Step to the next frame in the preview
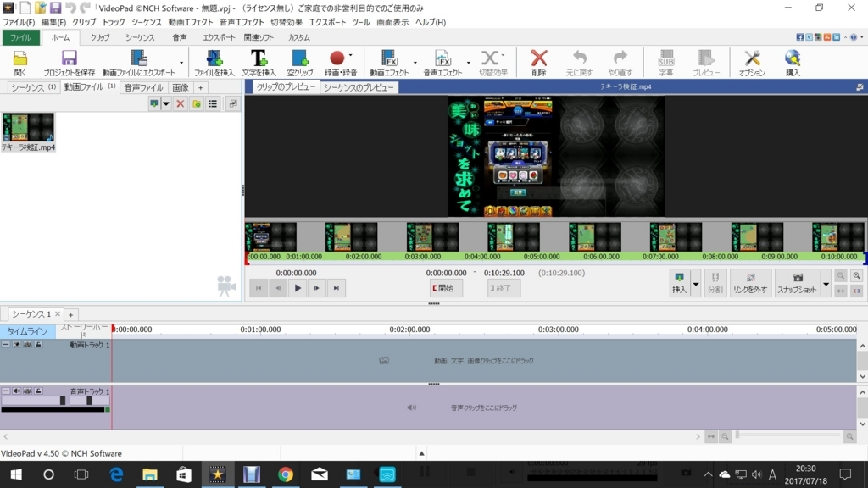868x488 pixels. coord(317,288)
